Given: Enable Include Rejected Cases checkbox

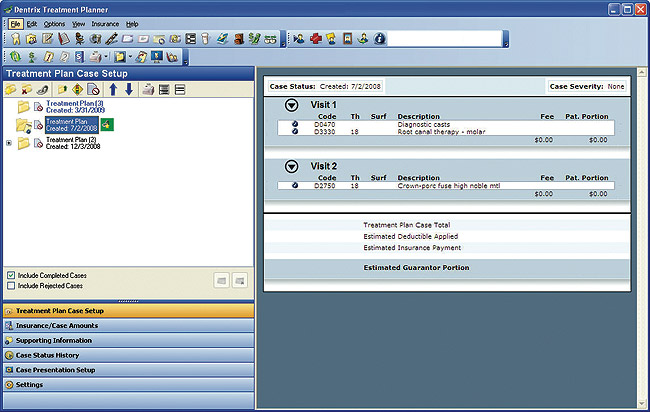Looking at the screenshot, I should (x=11, y=285).
